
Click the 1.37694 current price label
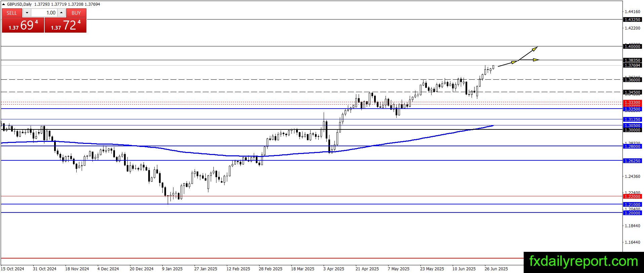632,66
